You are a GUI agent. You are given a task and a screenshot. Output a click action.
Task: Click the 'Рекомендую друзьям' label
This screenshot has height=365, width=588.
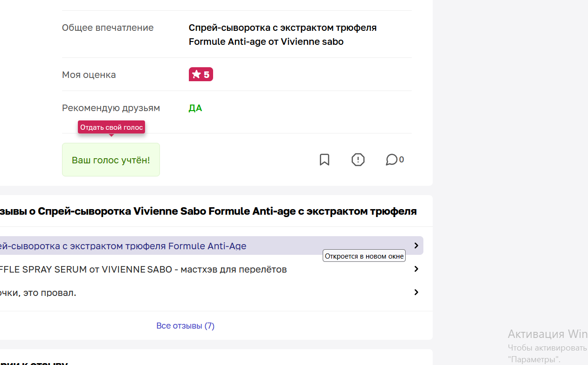111,108
